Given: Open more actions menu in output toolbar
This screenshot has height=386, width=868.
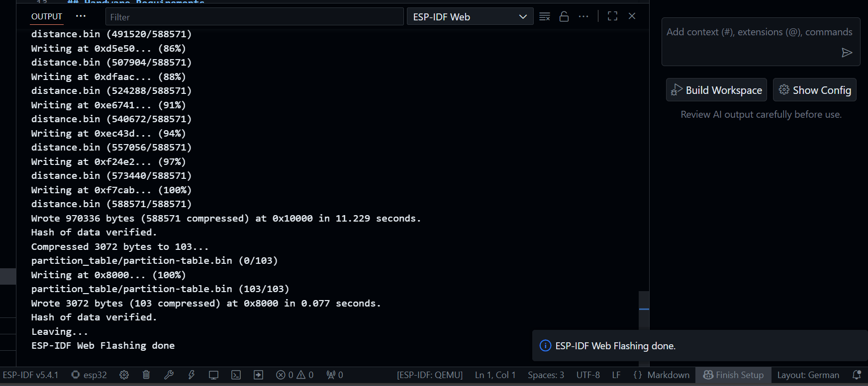Looking at the screenshot, I should pyautogui.click(x=583, y=16).
